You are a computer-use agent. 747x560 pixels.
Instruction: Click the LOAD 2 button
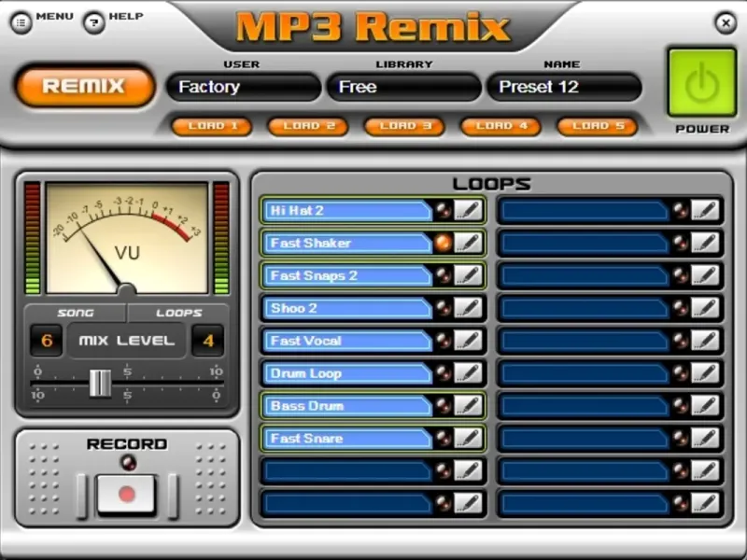[x=308, y=126]
